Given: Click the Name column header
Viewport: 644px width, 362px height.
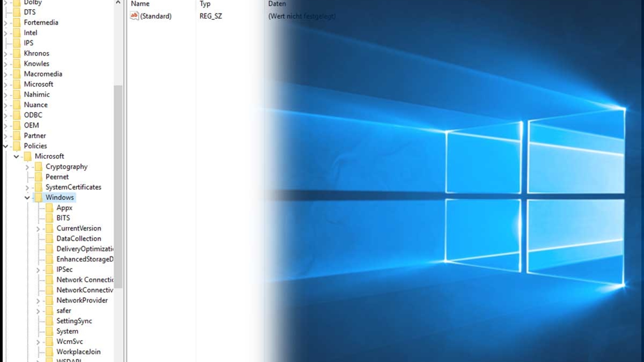Looking at the screenshot, I should tap(140, 4).
